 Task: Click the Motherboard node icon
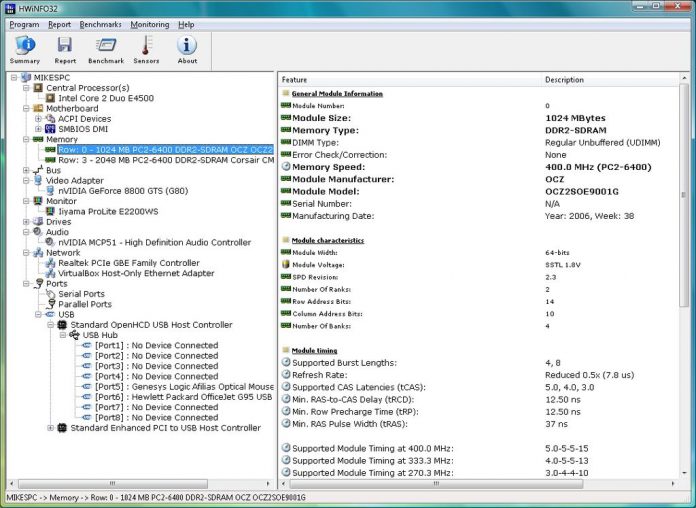(39, 108)
